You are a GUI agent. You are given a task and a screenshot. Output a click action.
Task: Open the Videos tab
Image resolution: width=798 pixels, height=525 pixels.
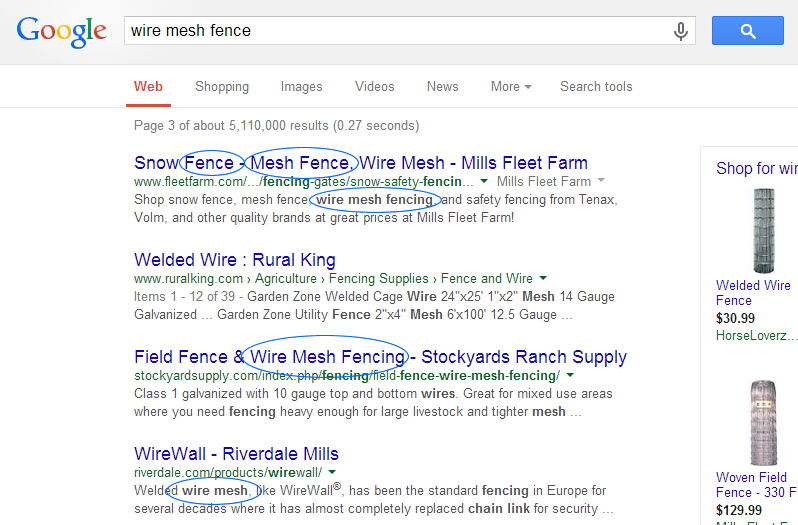point(375,86)
